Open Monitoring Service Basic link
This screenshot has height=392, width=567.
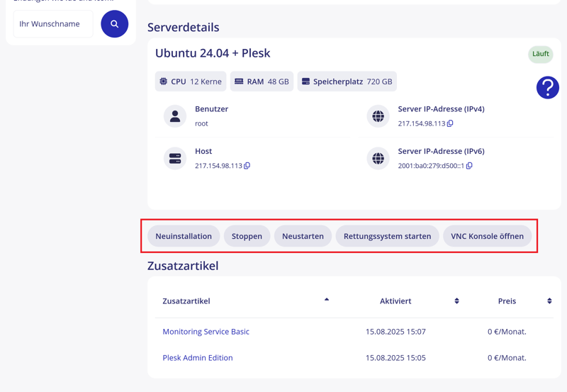tap(206, 332)
